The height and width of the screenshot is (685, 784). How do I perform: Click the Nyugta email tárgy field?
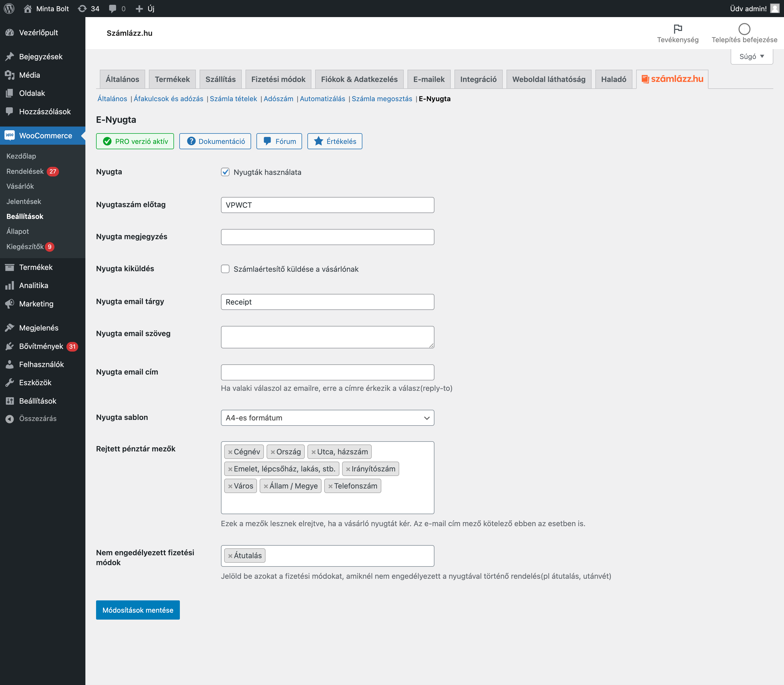[x=327, y=302]
